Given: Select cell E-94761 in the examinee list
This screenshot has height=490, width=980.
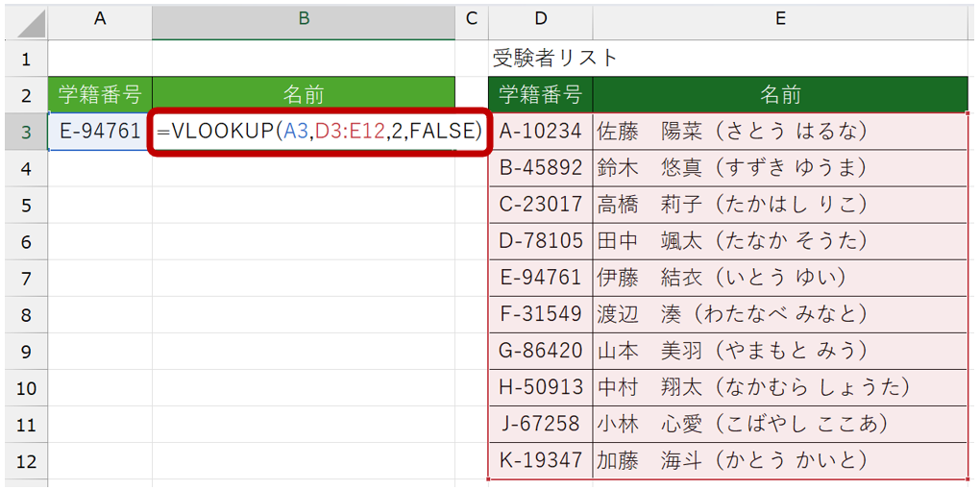Looking at the screenshot, I should pos(541,278).
